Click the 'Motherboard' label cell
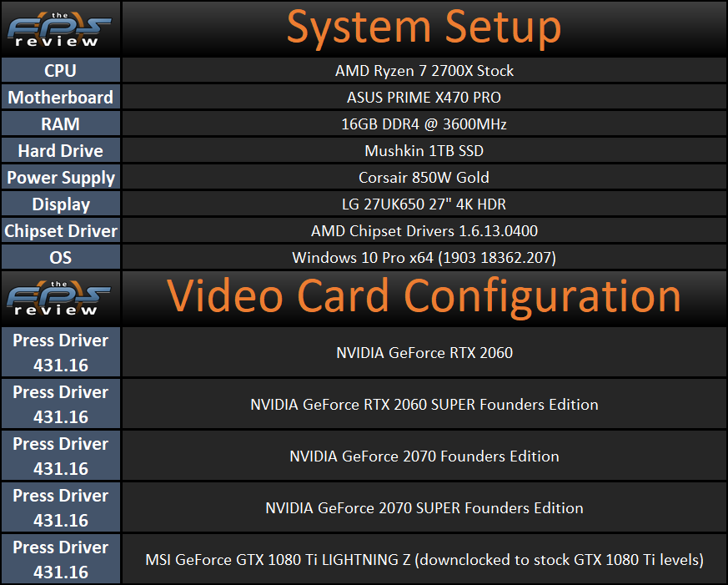 tap(61, 97)
